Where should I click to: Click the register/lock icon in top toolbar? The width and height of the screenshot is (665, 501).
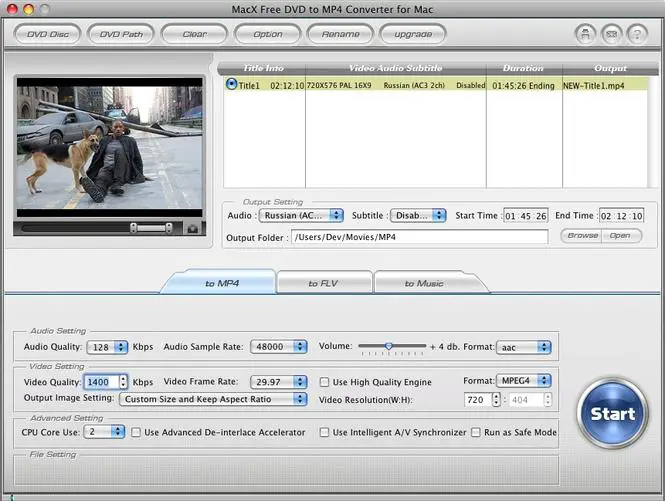(585, 34)
